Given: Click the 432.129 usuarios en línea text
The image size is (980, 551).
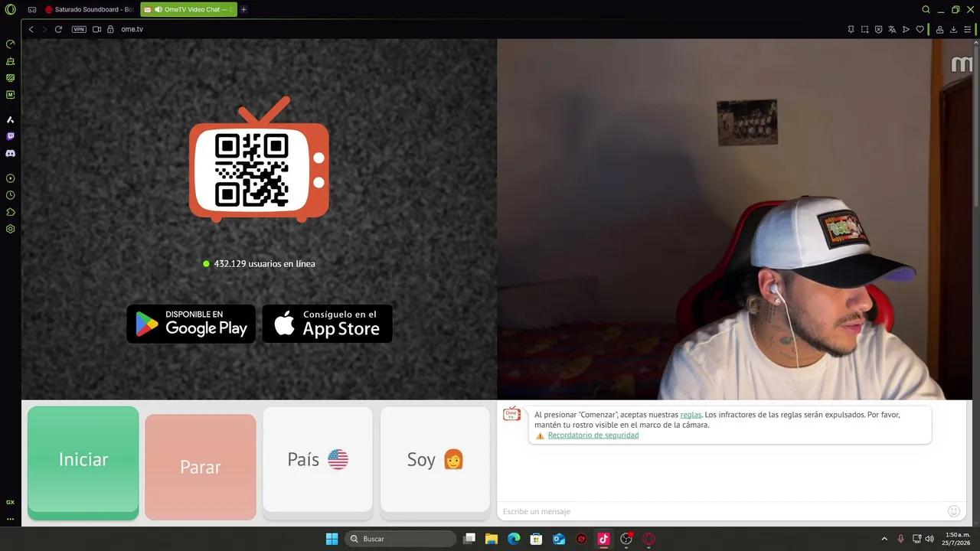Looking at the screenshot, I should click(x=264, y=263).
